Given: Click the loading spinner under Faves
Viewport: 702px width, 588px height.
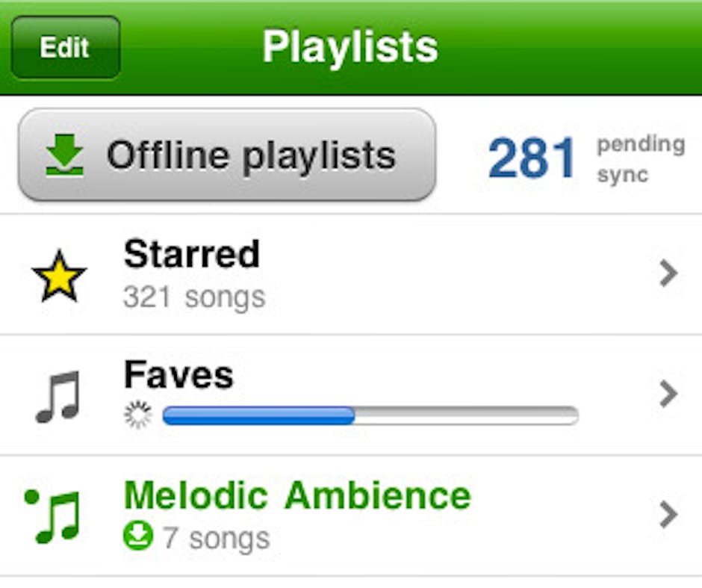Looking at the screenshot, I should point(137,415).
